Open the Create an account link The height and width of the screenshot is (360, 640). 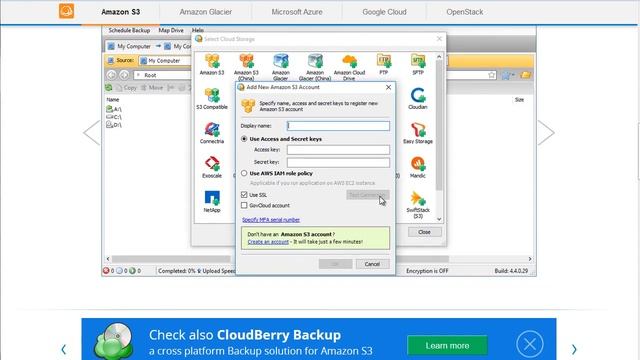pos(268,242)
